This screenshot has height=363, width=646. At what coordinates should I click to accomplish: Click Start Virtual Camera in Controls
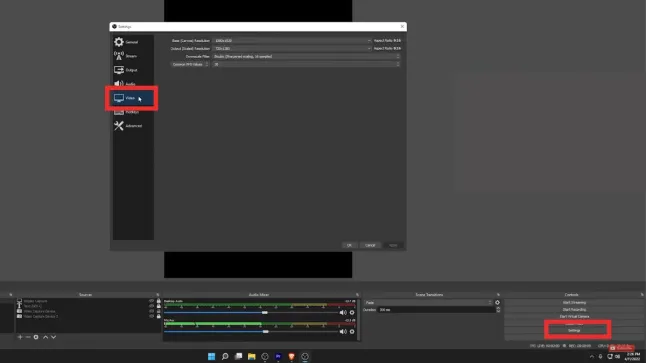574,316
